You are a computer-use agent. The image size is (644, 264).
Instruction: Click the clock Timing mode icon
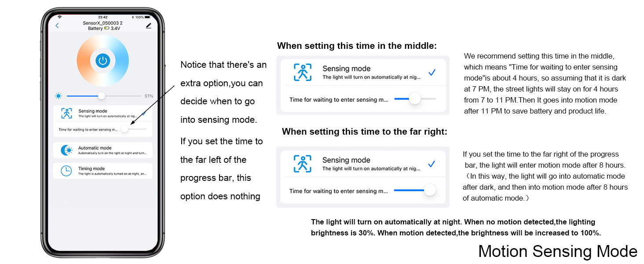[66, 171]
